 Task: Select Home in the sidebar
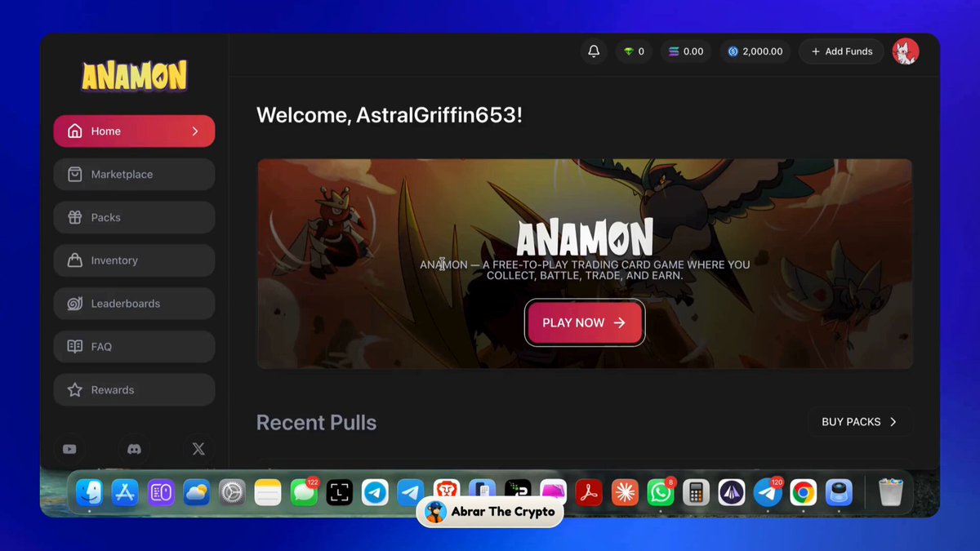pos(134,131)
